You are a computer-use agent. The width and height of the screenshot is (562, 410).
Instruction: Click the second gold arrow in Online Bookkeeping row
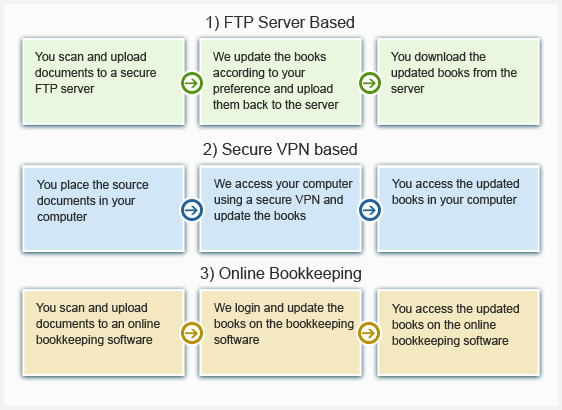click(369, 333)
